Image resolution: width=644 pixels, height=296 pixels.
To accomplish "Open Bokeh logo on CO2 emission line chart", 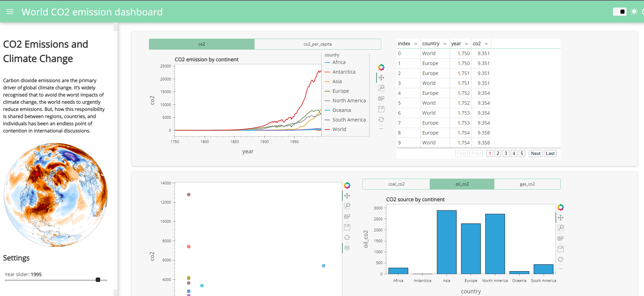I will [x=381, y=67].
